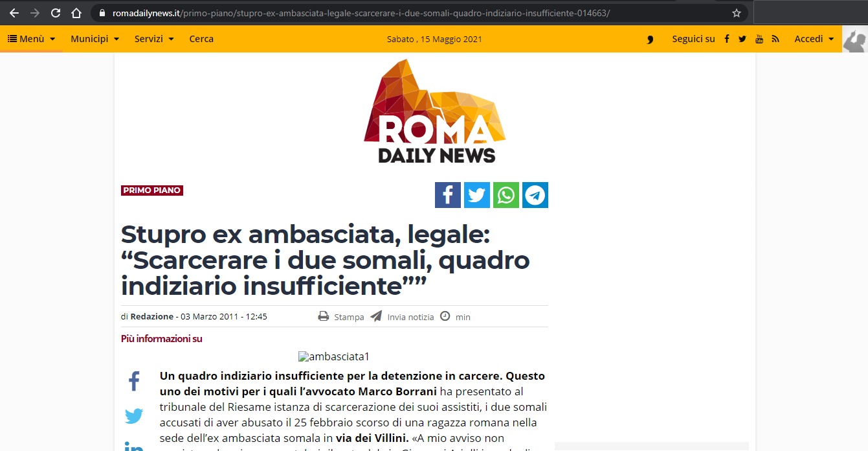868x451 pixels.
Task: Open the Redazione author link
Action: tap(152, 317)
